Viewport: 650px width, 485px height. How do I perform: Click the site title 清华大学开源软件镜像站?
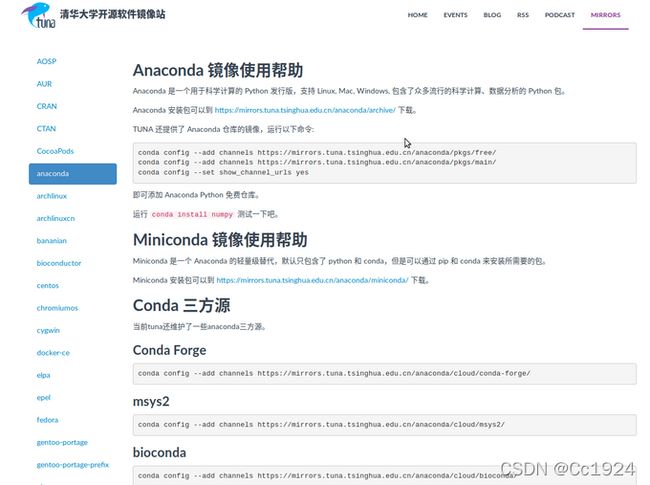click(112, 14)
